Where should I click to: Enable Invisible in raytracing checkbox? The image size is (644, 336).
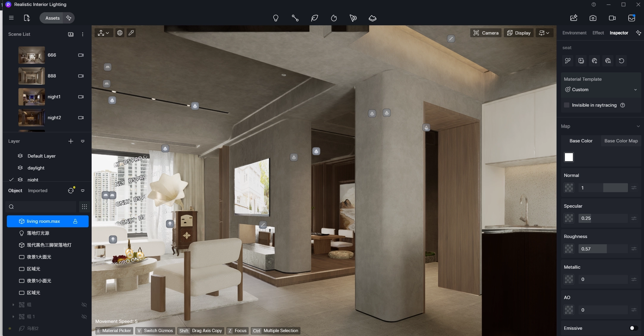(567, 105)
